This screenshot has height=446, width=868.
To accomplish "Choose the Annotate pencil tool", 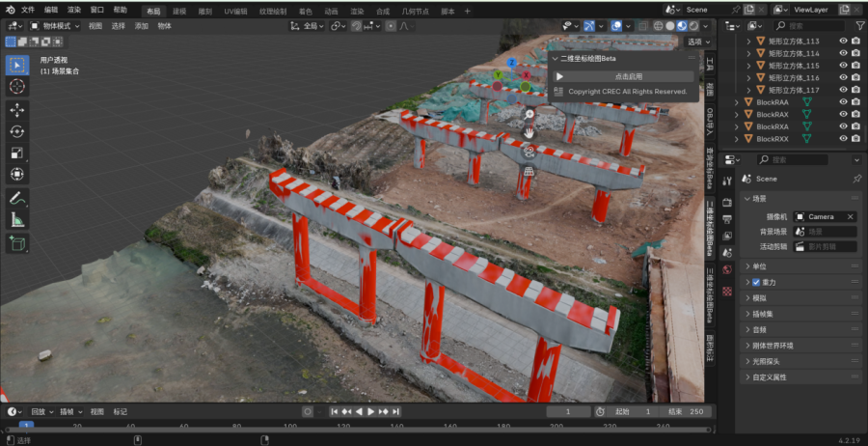I will point(17,198).
